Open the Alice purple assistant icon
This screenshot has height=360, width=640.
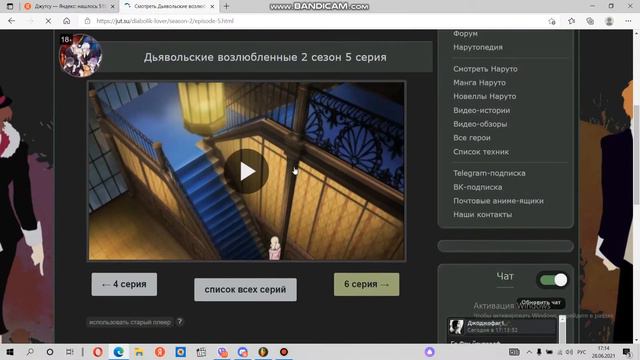pos(429,352)
